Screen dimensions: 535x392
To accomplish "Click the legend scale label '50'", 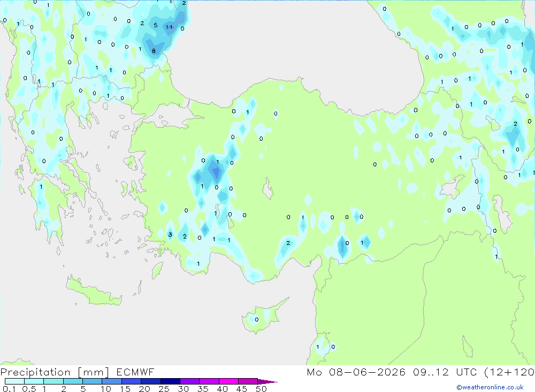I will point(262,389).
